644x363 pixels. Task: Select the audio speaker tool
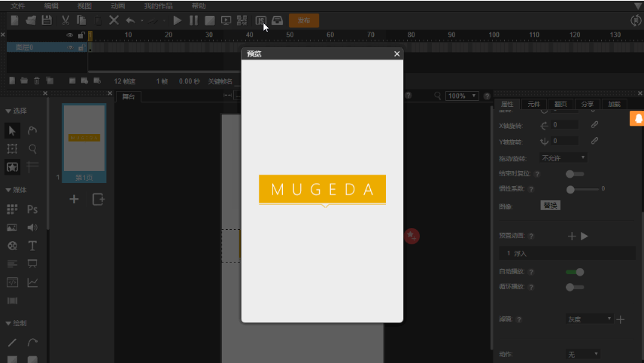32,227
